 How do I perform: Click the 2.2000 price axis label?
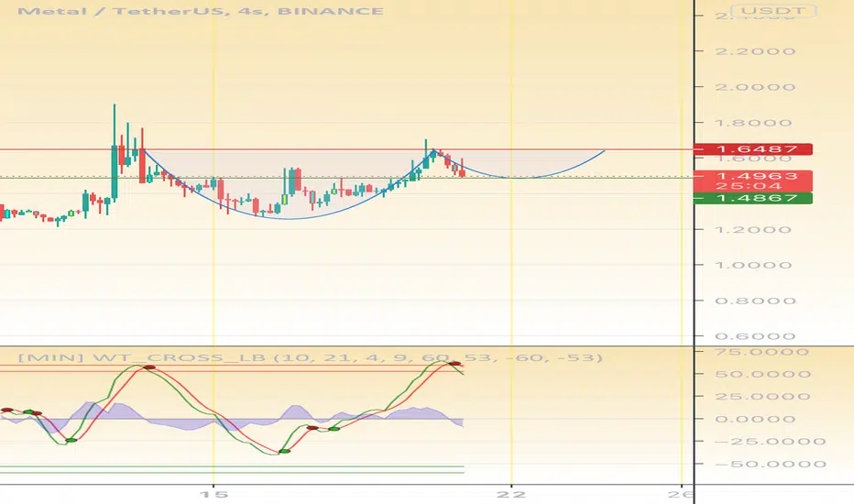tap(755, 51)
